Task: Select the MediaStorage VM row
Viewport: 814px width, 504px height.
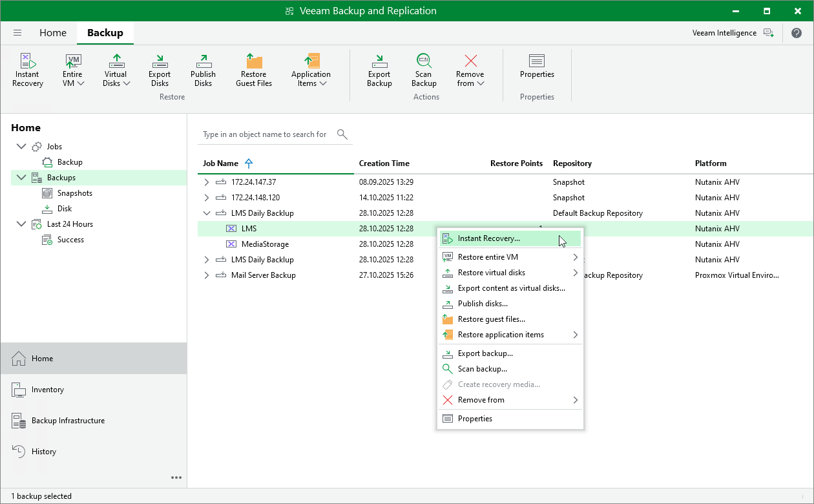Action: 505,244
